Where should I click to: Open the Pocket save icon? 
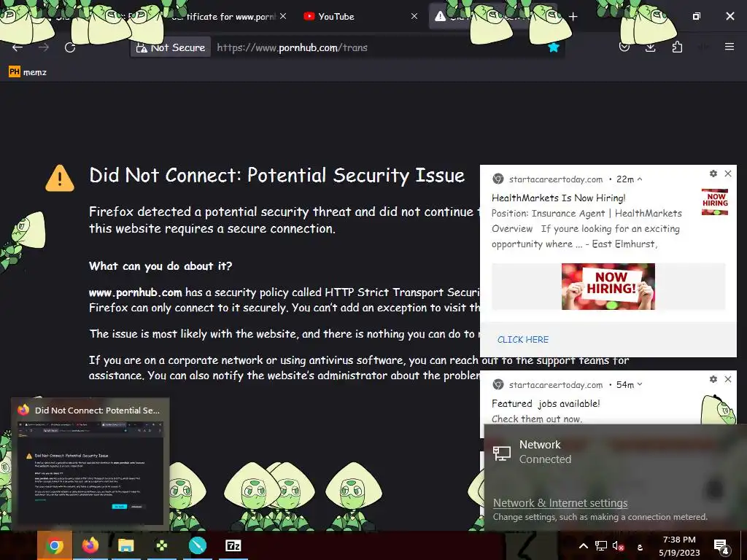624,47
